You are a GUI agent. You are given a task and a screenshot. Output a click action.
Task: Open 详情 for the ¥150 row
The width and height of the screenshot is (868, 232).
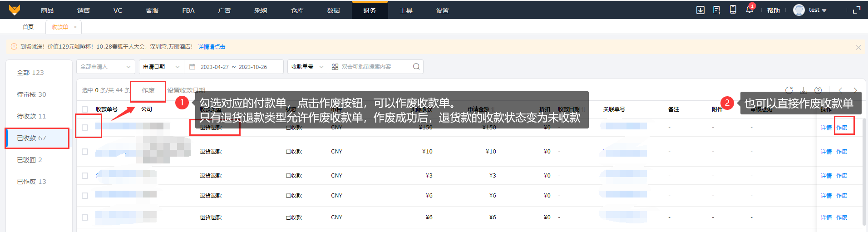coord(826,128)
